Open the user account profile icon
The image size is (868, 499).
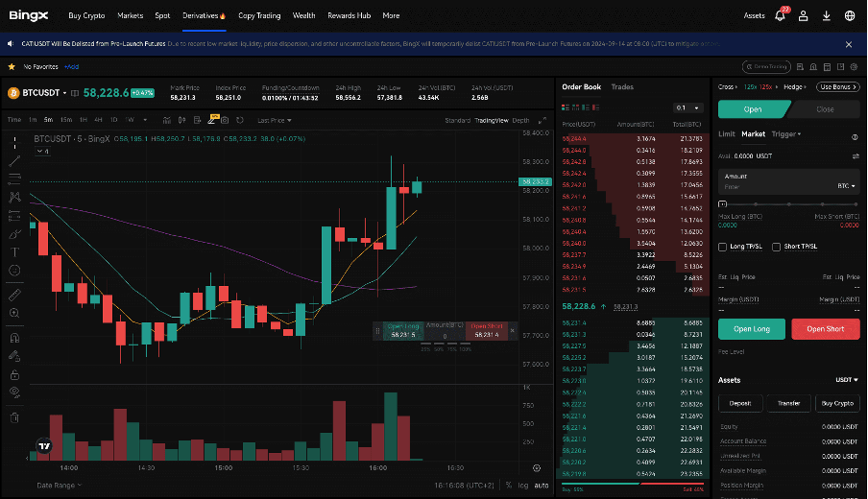point(803,15)
